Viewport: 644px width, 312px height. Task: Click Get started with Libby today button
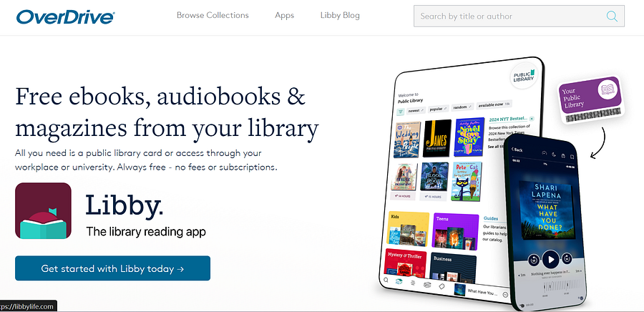coord(112,268)
